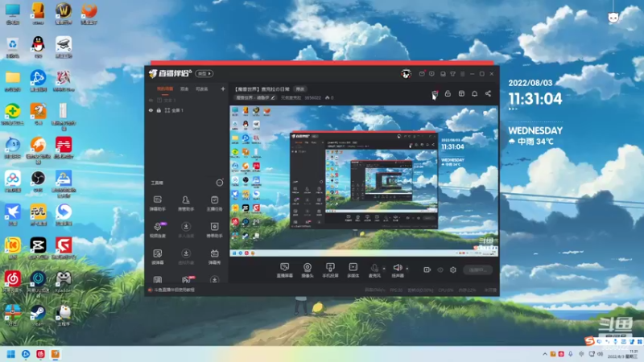Click the tag button beside the stream title

coord(300,89)
